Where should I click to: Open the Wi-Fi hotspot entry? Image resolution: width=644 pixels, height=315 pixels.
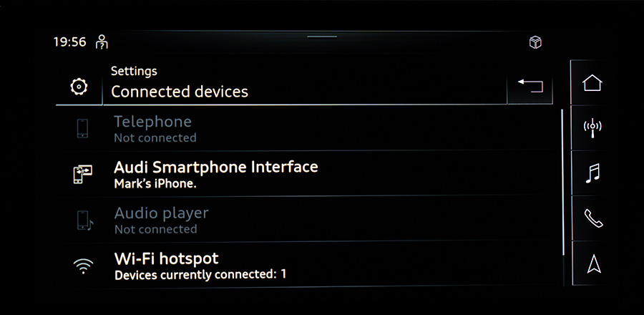point(200,265)
